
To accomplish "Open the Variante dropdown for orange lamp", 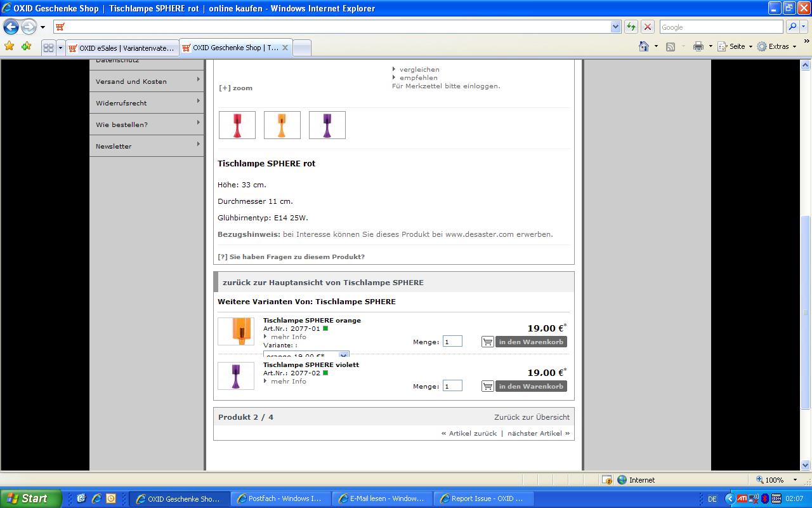I will [343, 355].
